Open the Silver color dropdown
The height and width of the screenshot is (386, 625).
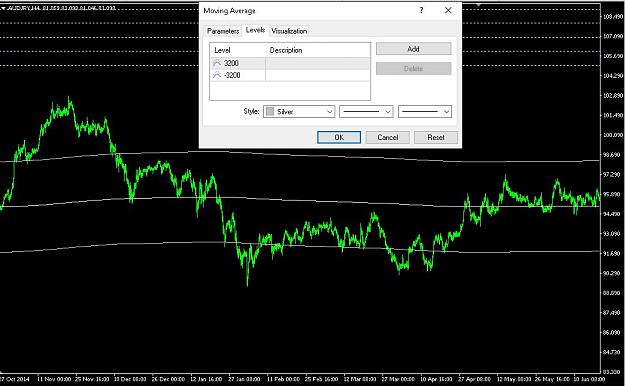(x=299, y=112)
